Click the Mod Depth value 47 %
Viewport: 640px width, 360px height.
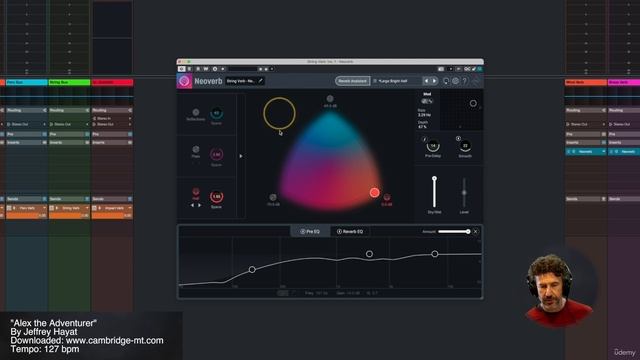[x=422, y=127]
